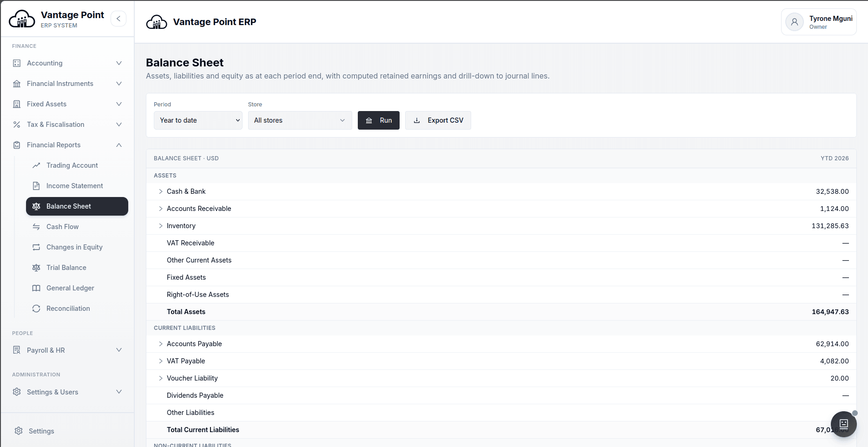This screenshot has width=868, height=447.
Task: Expand the Accounts Payable row
Action: click(161, 344)
